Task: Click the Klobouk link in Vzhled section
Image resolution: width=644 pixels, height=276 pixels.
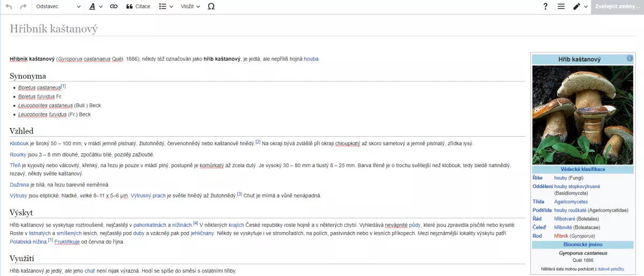Action: [19, 143]
